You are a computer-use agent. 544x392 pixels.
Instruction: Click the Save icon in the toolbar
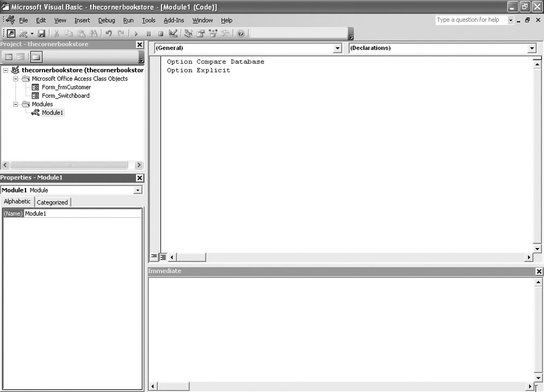pyautogui.click(x=41, y=34)
